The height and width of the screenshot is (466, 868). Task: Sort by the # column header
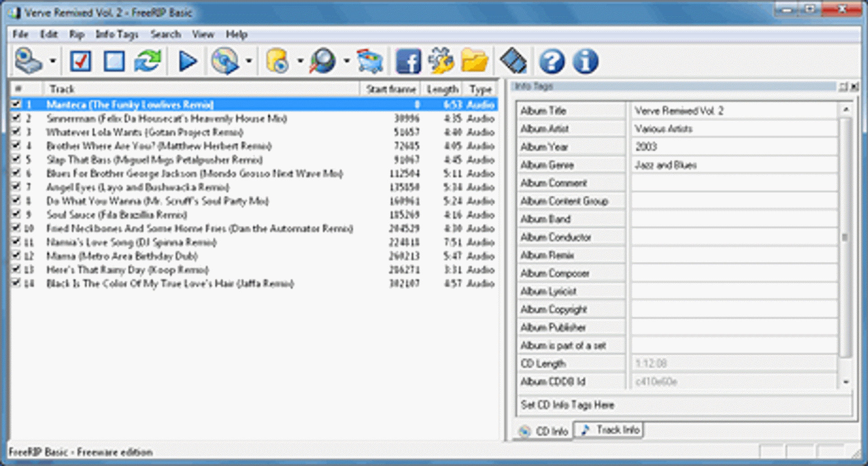pos(27,89)
